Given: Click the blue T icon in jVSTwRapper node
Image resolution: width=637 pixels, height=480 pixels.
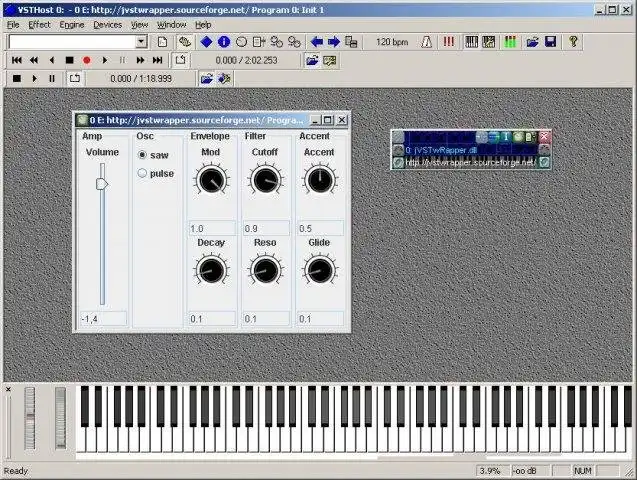Looking at the screenshot, I should (x=506, y=137).
